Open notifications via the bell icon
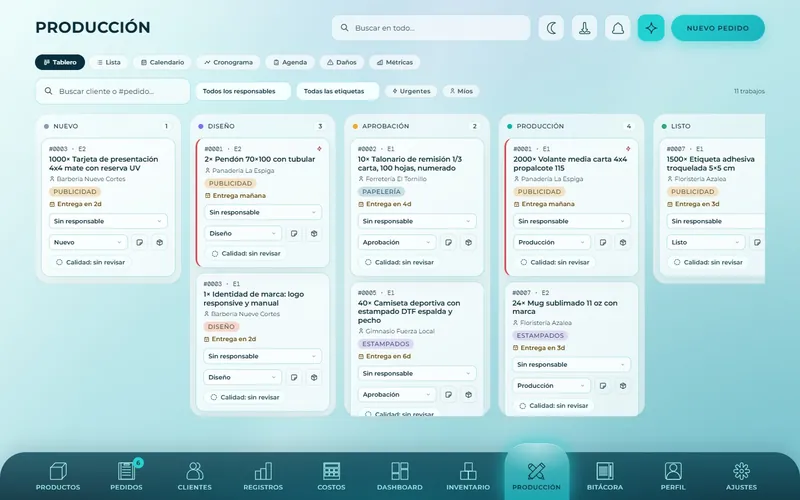 point(617,28)
